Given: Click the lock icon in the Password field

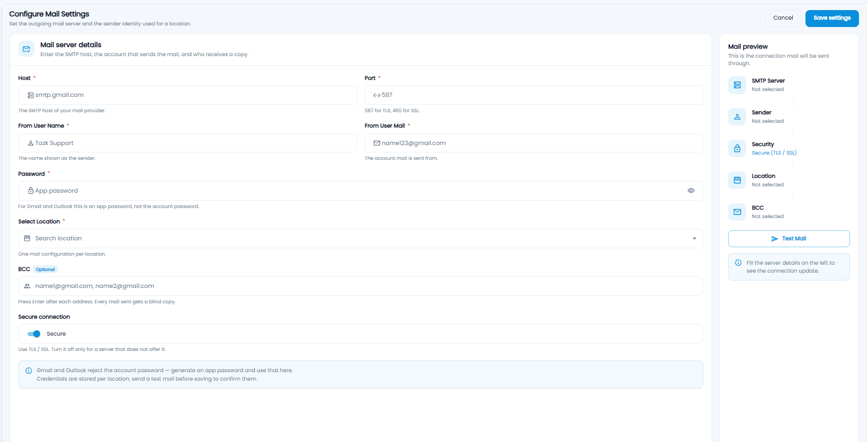Looking at the screenshot, I should tap(31, 191).
